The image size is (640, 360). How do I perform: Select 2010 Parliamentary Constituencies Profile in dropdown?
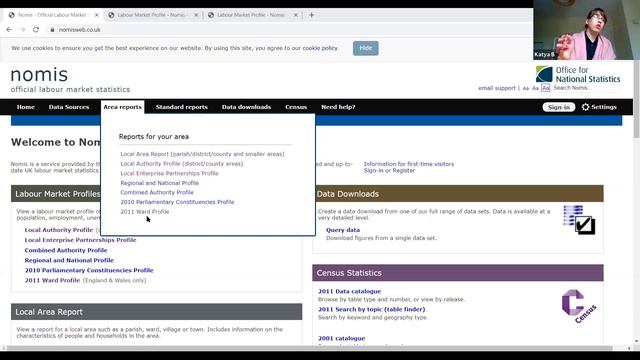click(x=177, y=202)
